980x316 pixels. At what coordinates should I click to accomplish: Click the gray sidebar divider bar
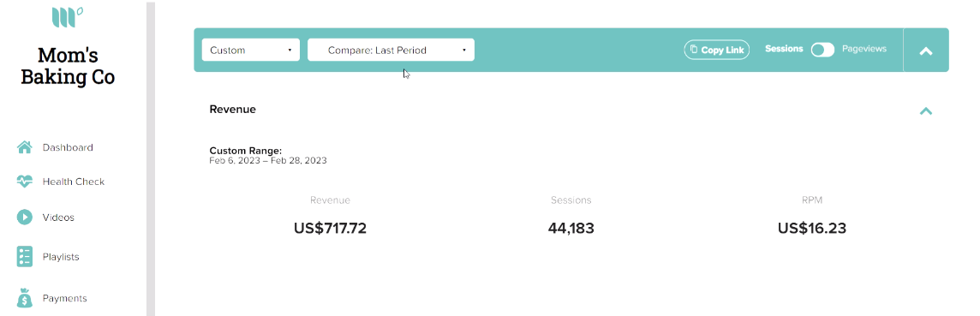(151, 158)
